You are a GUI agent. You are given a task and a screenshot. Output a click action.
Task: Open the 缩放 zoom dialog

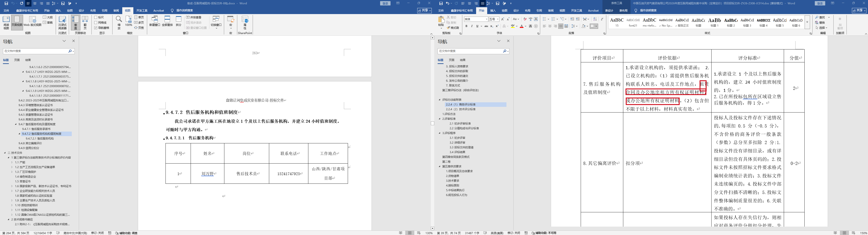(119, 23)
